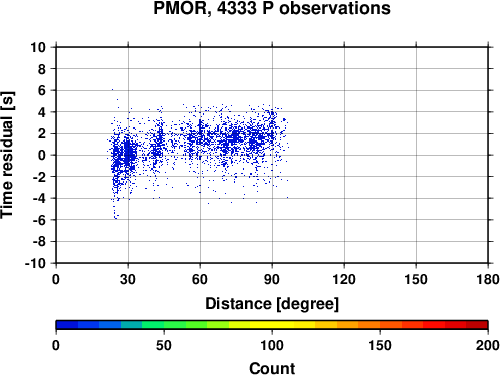Click the colorbar tick label '50'
This screenshot has width=500, height=375.
coord(164,345)
